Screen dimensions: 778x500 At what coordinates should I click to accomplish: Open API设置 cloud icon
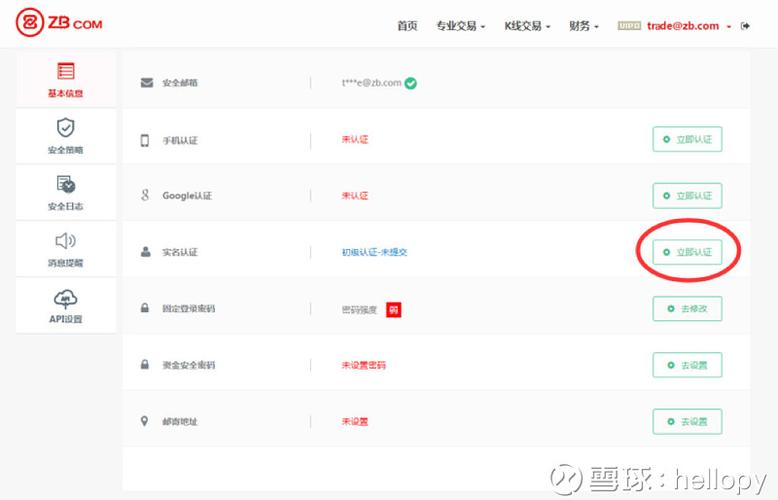click(x=66, y=298)
